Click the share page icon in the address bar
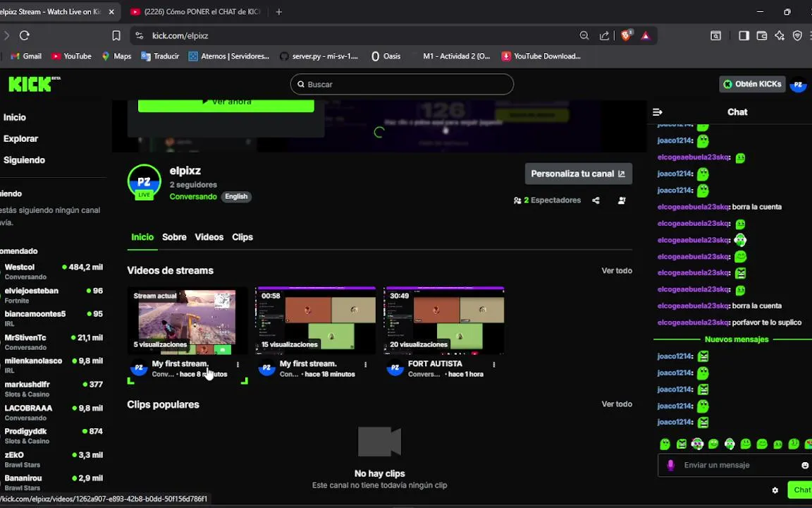The height and width of the screenshot is (508, 812). (604, 36)
